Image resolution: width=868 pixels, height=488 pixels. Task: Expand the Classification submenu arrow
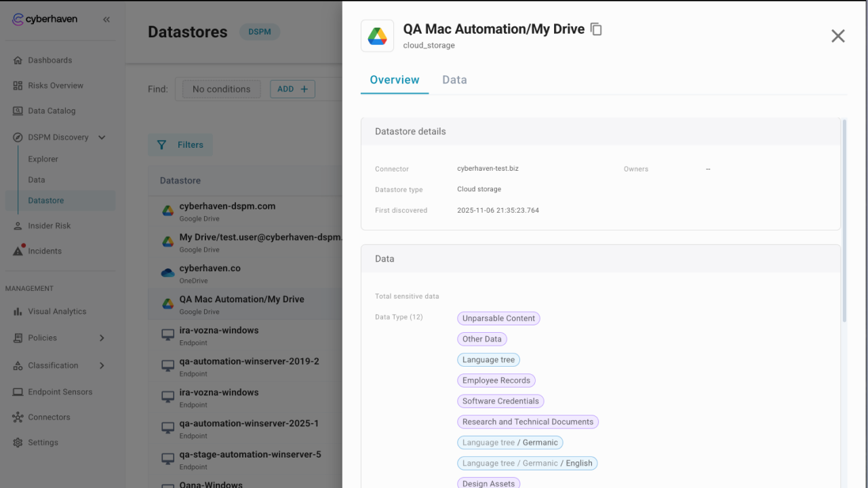(102, 365)
